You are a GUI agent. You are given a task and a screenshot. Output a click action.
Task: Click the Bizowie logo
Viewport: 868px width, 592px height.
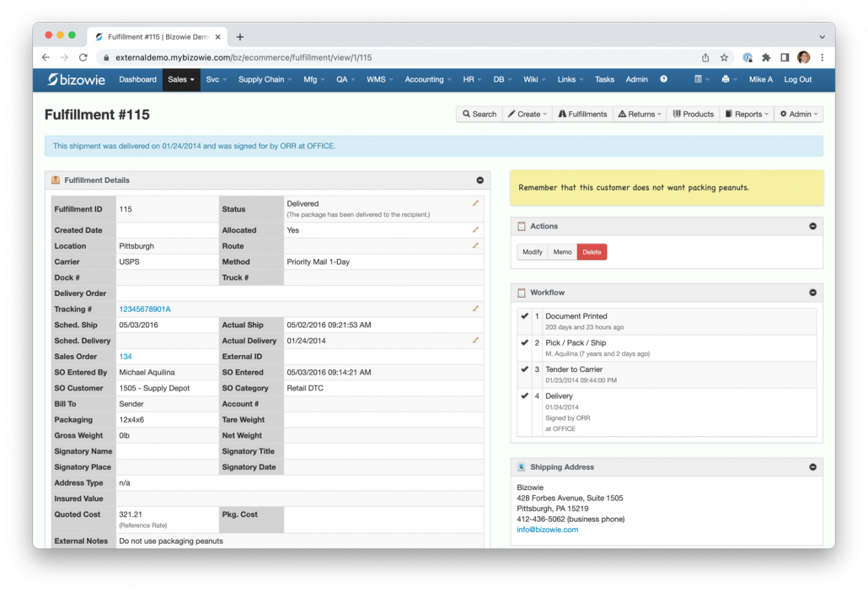76,79
